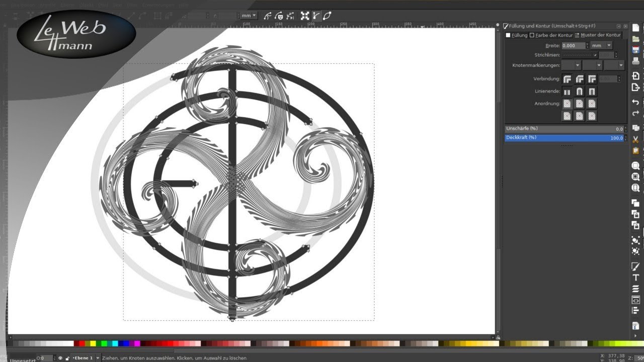The image size is (644, 362).
Task: Select the curved top-left node handle
Action: coord(174,77)
